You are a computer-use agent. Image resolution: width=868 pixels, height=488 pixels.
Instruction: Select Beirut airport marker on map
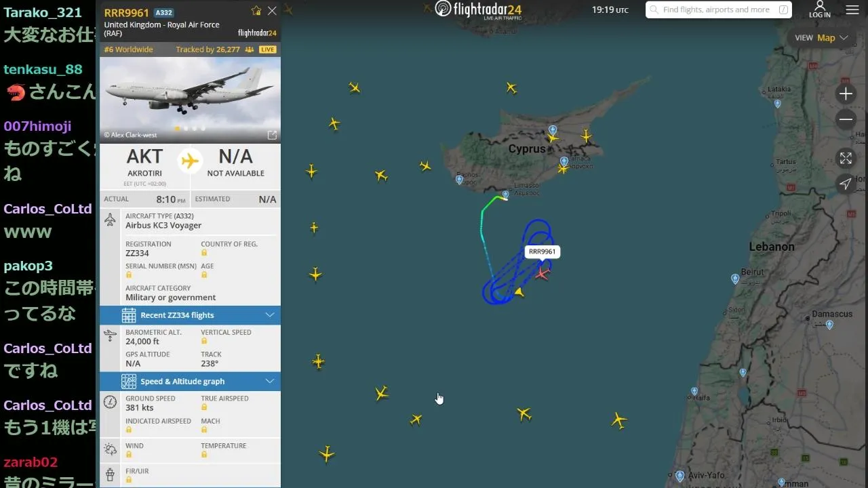point(735,279)
